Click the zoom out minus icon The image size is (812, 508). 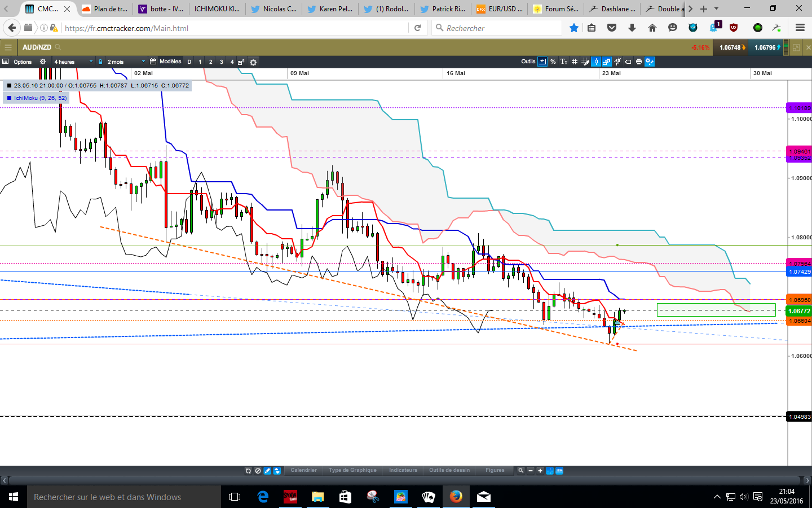(x=530, y=470)
